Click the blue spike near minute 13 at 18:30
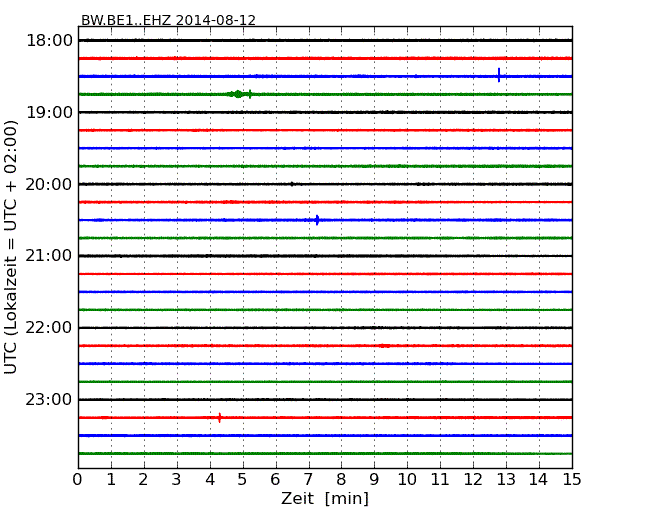Viewport: 650px width, 520px height. pos(499,75)
